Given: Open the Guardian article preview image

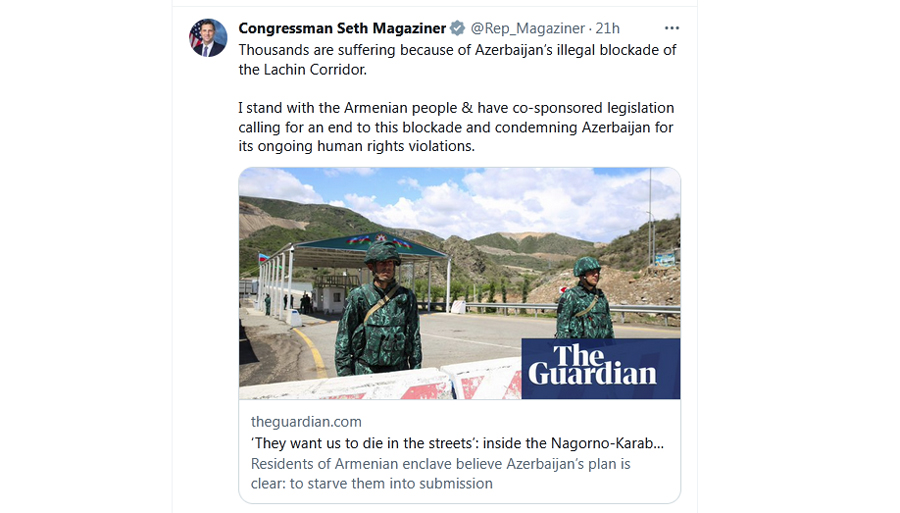Looking at the screenshot, I should 460,283.
